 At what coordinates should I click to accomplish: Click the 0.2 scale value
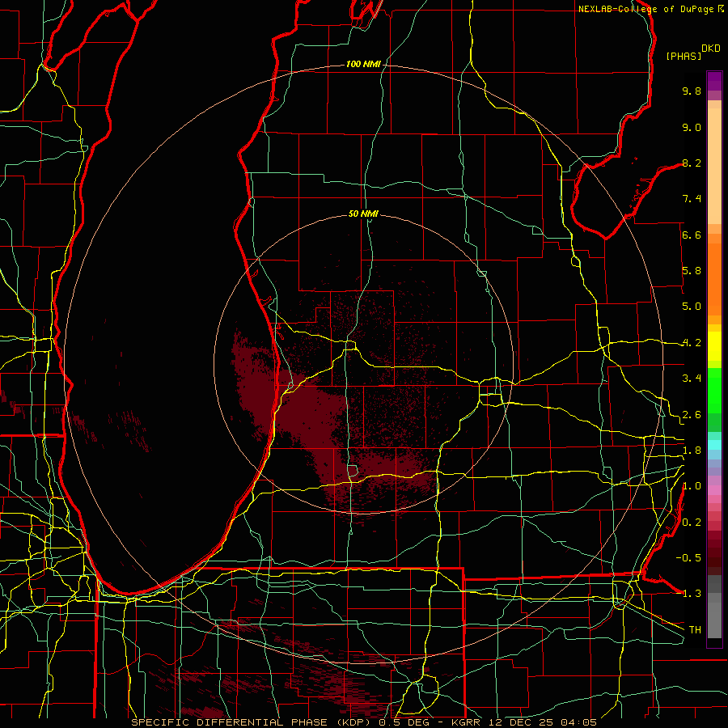[692, 523]
